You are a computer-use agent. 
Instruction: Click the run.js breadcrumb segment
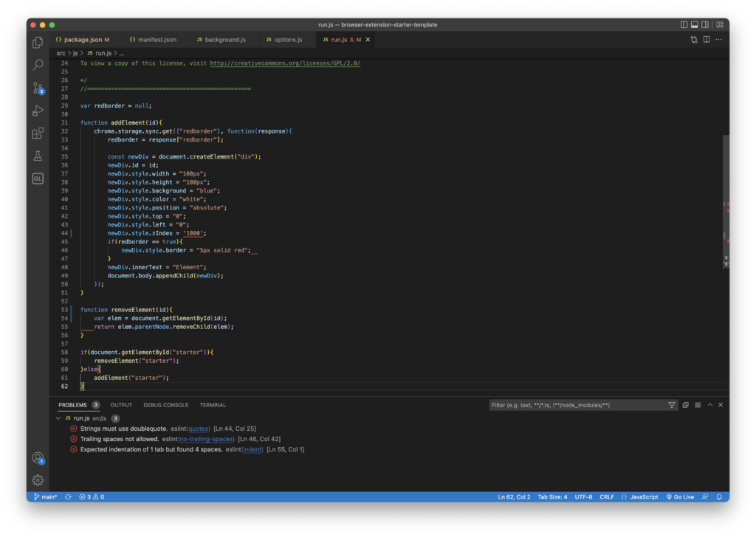[100, 53]
